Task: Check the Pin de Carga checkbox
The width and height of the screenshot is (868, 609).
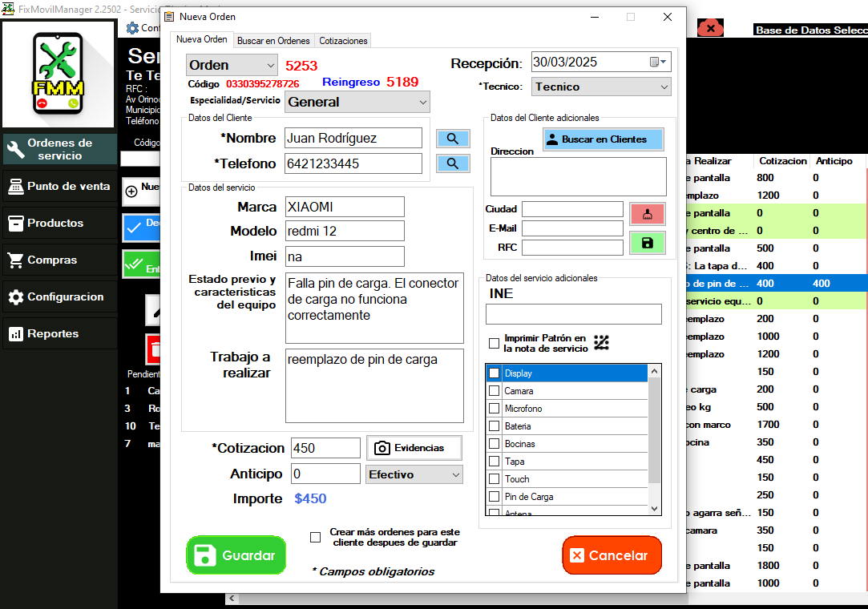Action: point(495,497)
